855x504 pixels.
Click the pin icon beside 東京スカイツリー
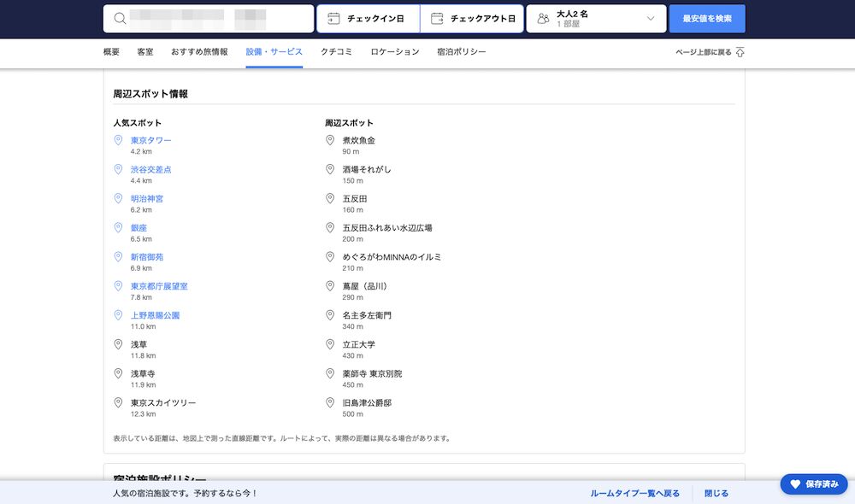[118, 402]
